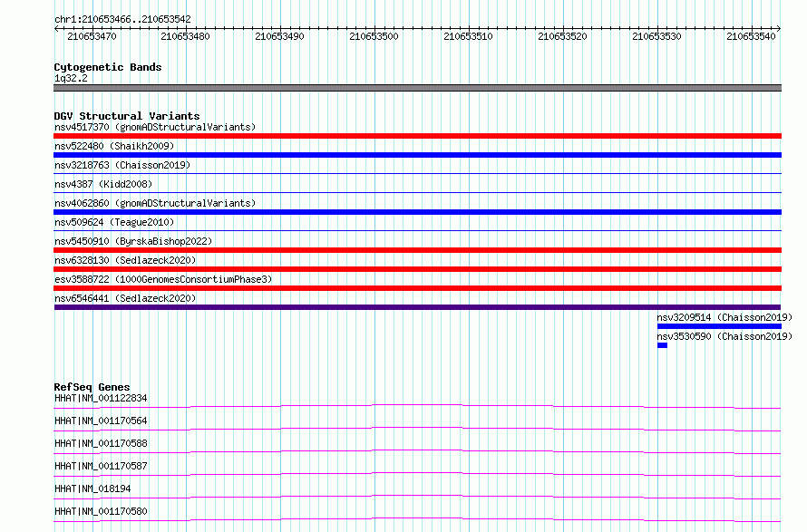
Task: Click ruler position 210653500
Action: pos(374,36)
